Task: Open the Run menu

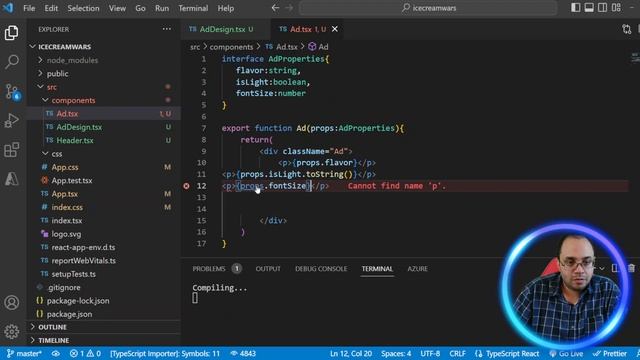Action: pyautogui.click(x=162, y=8)
